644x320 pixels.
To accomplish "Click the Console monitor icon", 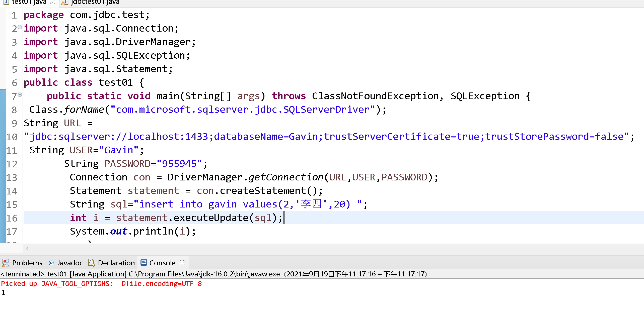I will click(x=144, y=263).
